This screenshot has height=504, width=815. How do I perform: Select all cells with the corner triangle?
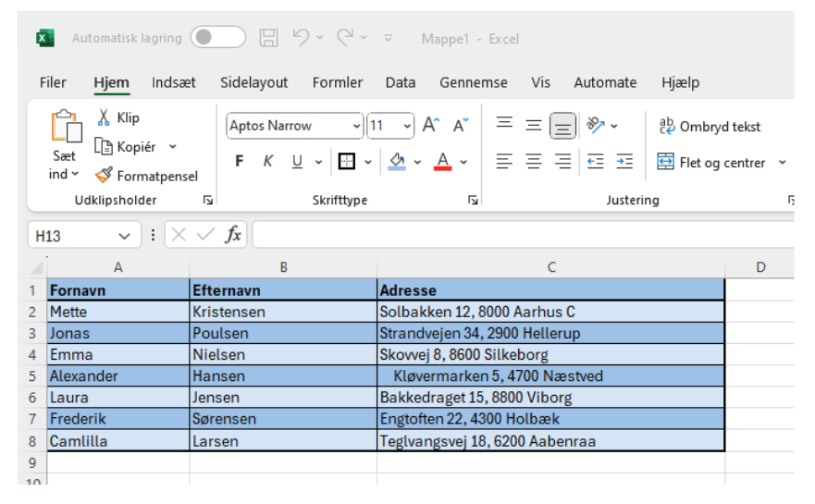pos(37,267)
